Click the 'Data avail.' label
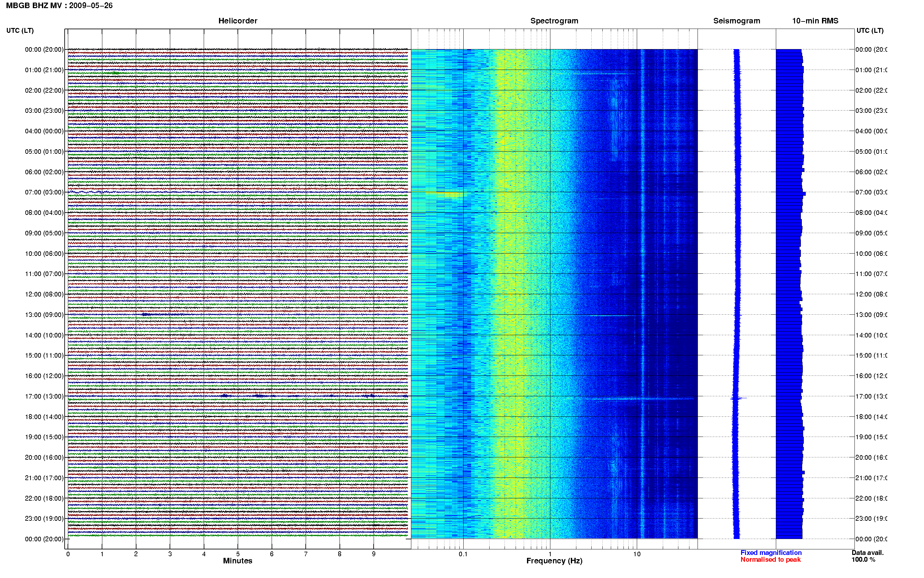The height and width of the screenshot is (578, 924). pyautogui.click(x=867, y=553)
